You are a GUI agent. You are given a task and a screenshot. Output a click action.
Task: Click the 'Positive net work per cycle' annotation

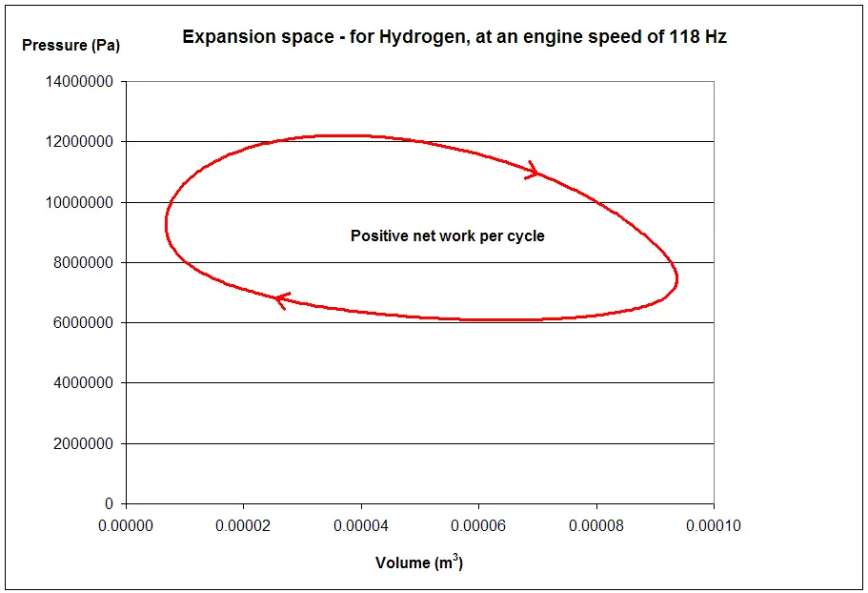447,235
